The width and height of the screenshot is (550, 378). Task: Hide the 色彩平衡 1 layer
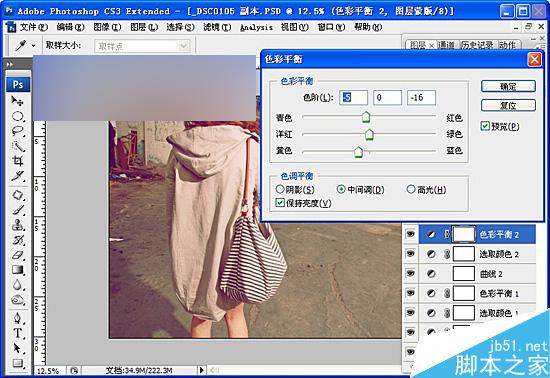(410, 293)
